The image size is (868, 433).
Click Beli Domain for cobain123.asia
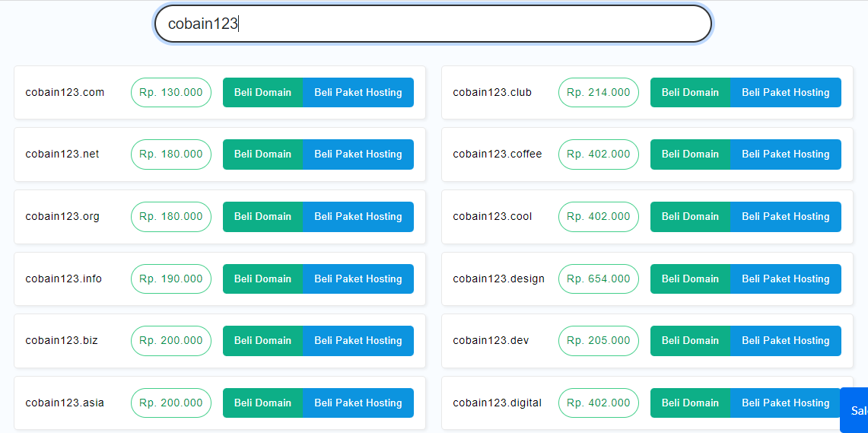click(x=263, y=403)
